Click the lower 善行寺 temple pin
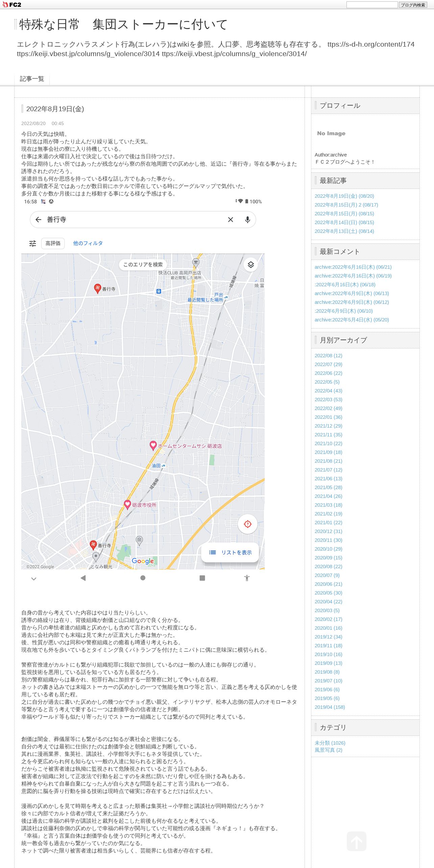This screenshot has height=868, width=434. tap(93, 545)
